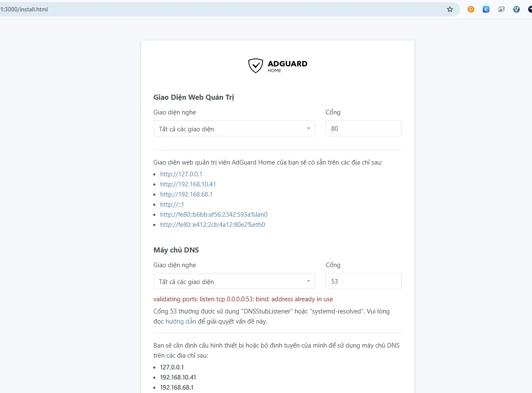Open the blue K browser extension
The height and width of the screenshot is (393, 532).
coord(486,9)
